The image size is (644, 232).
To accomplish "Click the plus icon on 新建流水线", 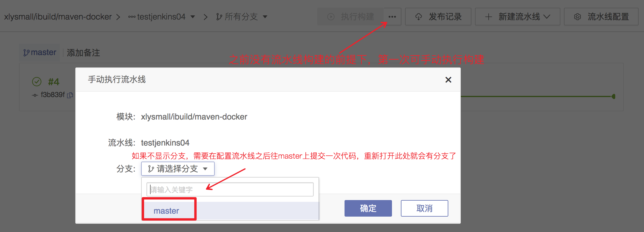I will [488, 17].
